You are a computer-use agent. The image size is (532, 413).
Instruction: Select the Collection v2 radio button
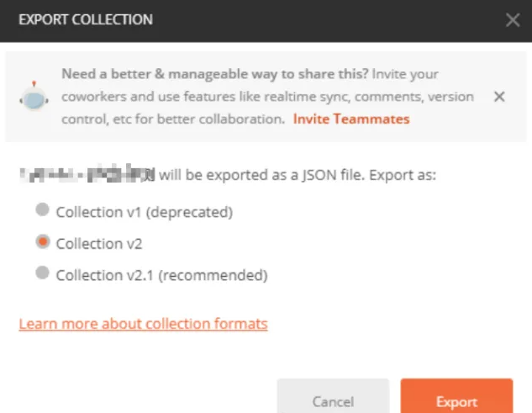pyautogui.click(x=42, y=241)
